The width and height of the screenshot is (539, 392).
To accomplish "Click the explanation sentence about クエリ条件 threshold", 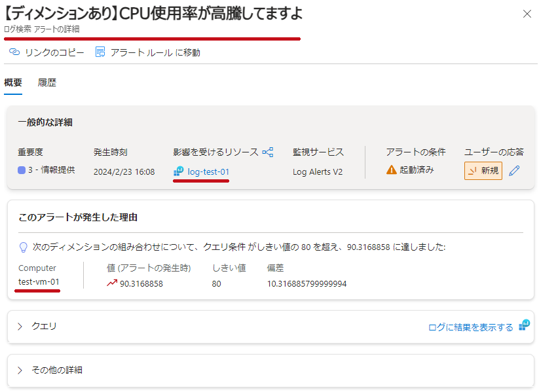I will tap(239, 247).
